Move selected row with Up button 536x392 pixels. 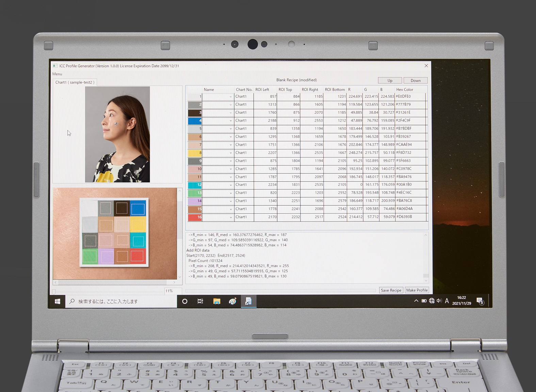tap(390, 81)
